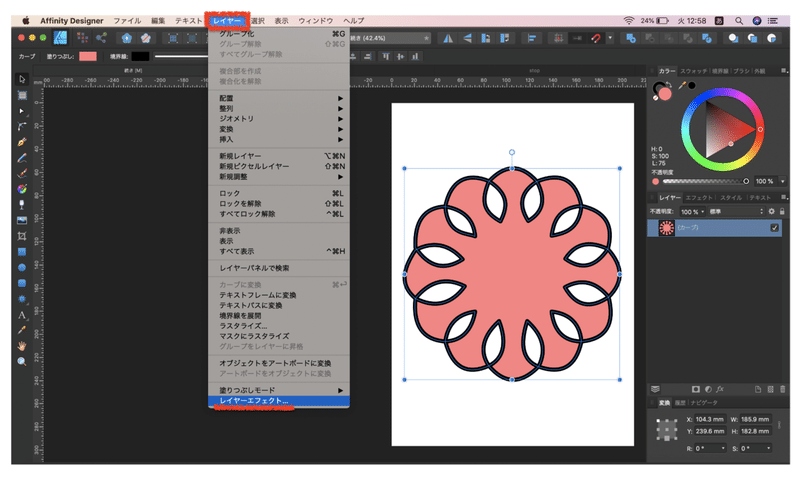800x479 pixels.
Task: Select the Transparency tool glass icon
Action: coord(21,205)
